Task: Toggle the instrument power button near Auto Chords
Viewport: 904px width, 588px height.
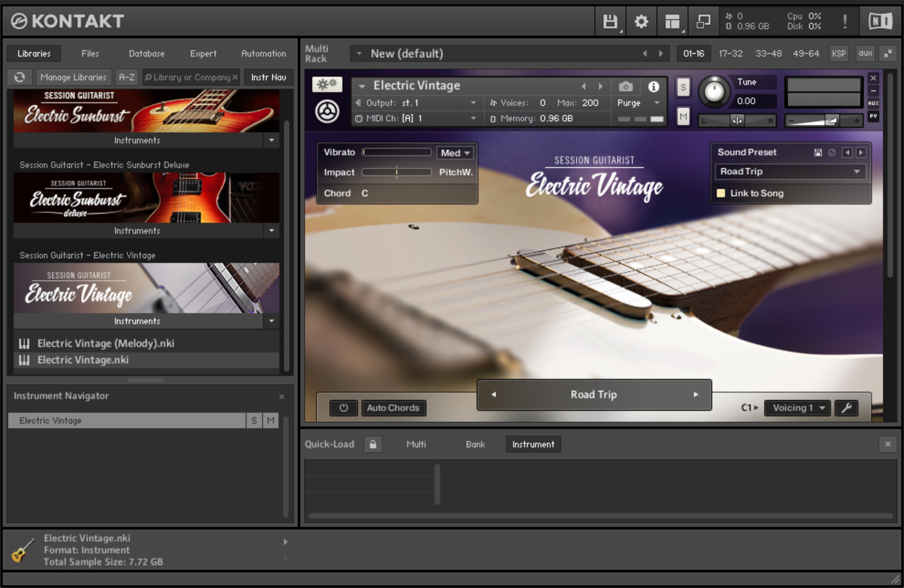Action: [x=343, y=408]
